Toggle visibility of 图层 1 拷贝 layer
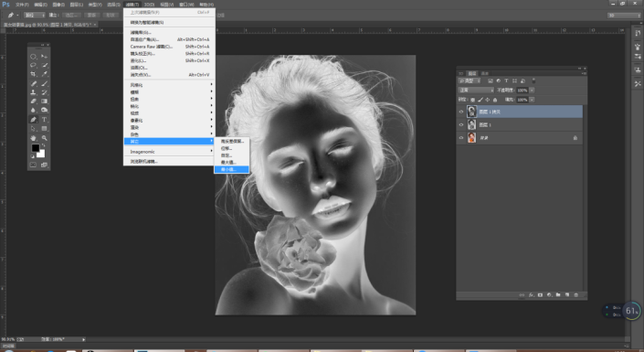The height and width of the screenshot is (352, 644). (460, 112)
